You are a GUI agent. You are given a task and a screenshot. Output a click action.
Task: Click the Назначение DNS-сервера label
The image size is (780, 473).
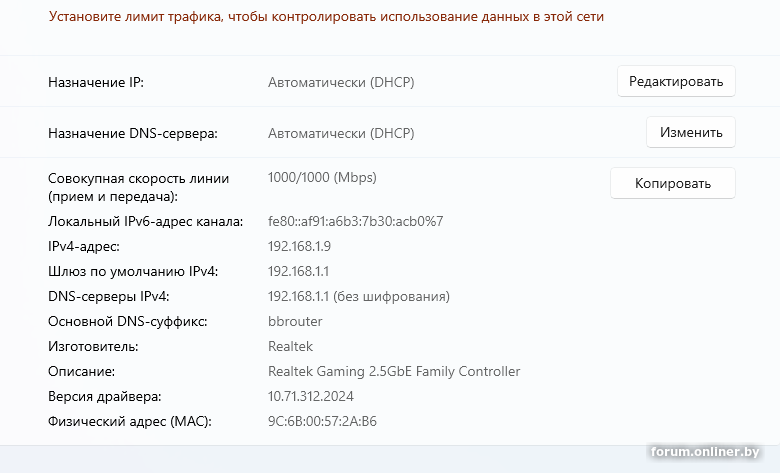133,133
